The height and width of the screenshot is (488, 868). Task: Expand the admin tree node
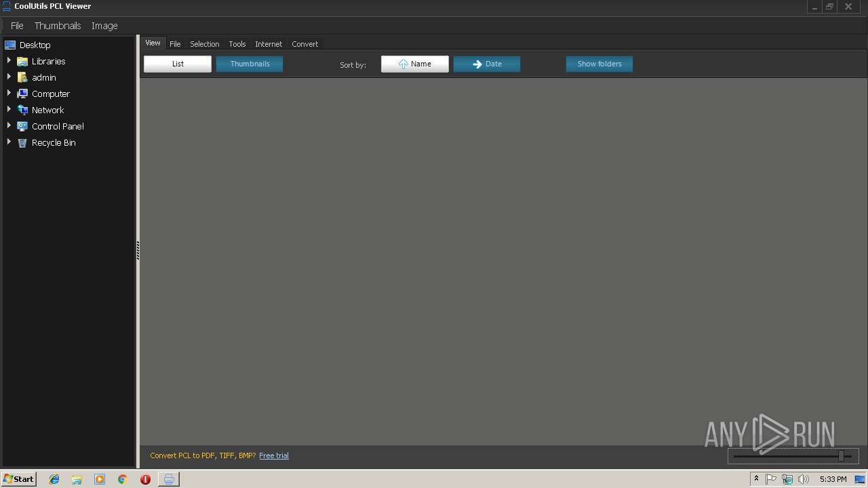point(9,77)
